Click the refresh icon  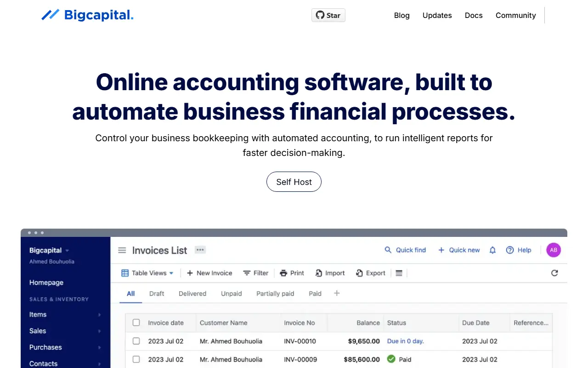[x=554, y=273]
